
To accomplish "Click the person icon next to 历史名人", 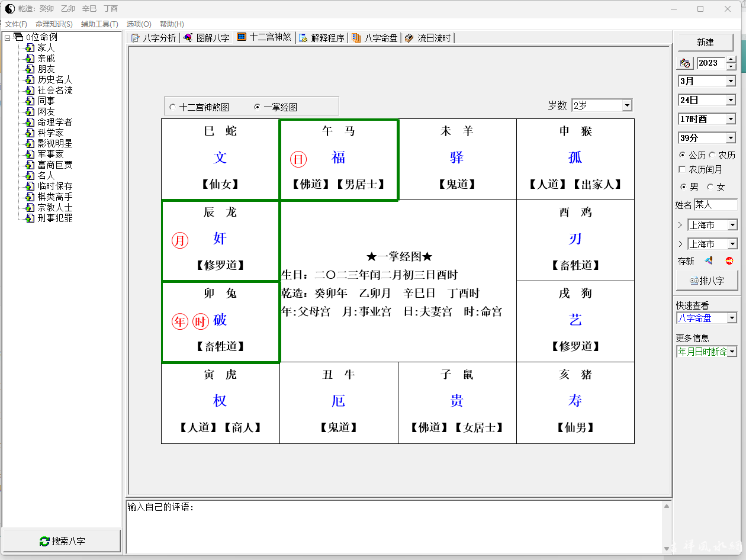I will (30, 79).
